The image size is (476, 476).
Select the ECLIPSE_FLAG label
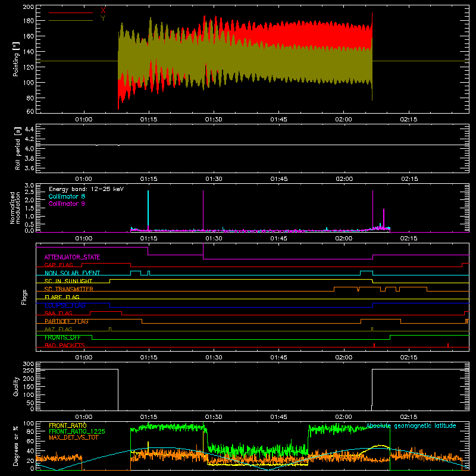(x=65, y=305)
